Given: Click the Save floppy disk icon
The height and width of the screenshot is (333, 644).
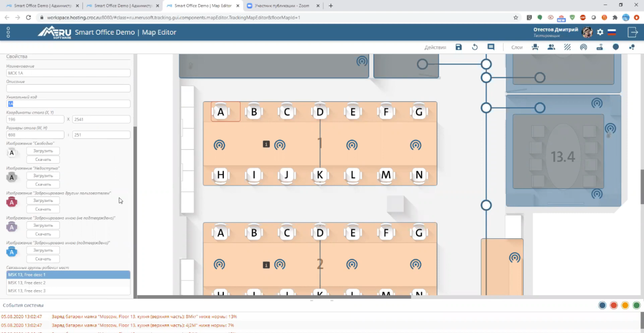Looking at the screenshot, I should (458, 47).
